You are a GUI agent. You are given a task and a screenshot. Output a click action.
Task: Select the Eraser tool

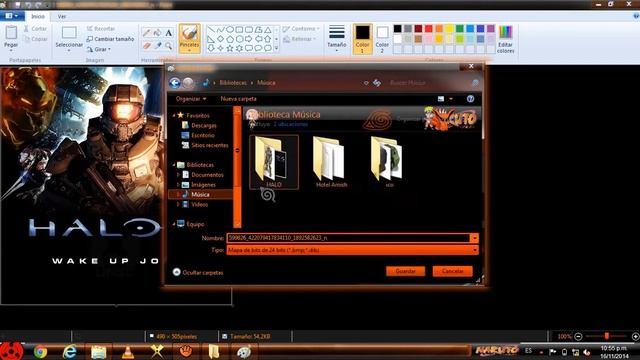pyautogui.click(x=147, y=45)
